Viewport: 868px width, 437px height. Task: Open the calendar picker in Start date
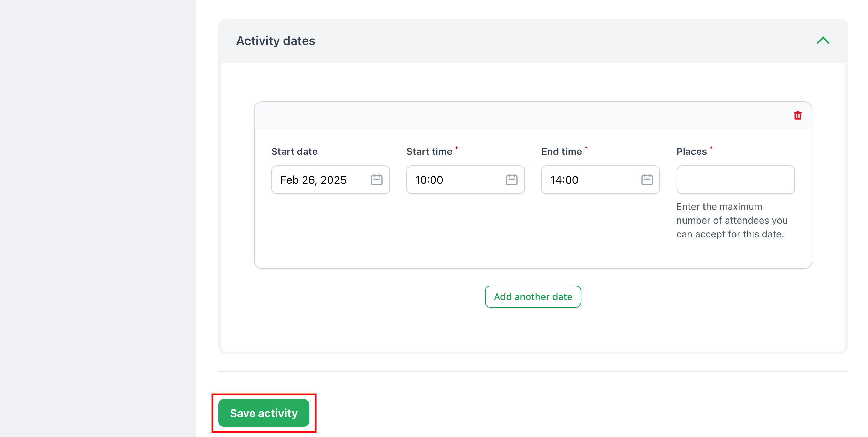[377, 180]
